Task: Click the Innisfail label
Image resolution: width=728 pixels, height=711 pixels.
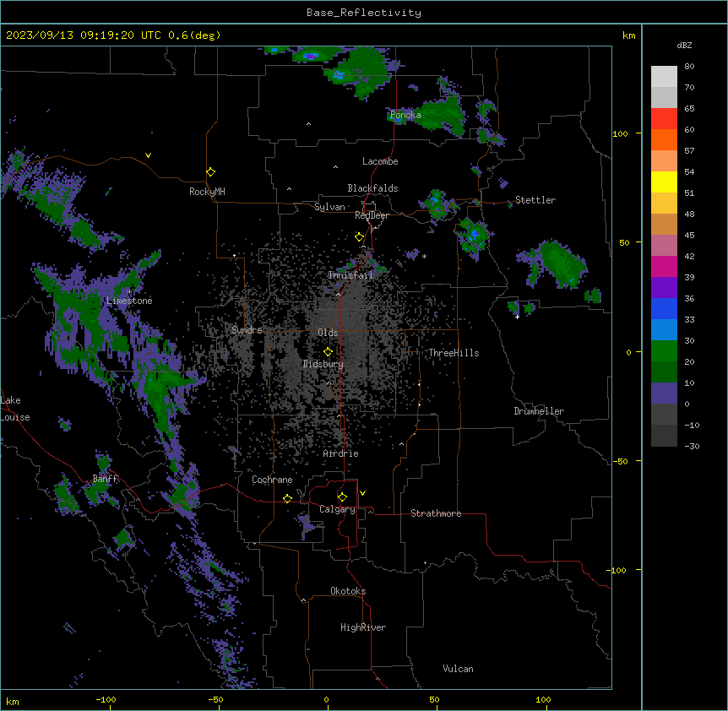Action: [x=350, y=275]
